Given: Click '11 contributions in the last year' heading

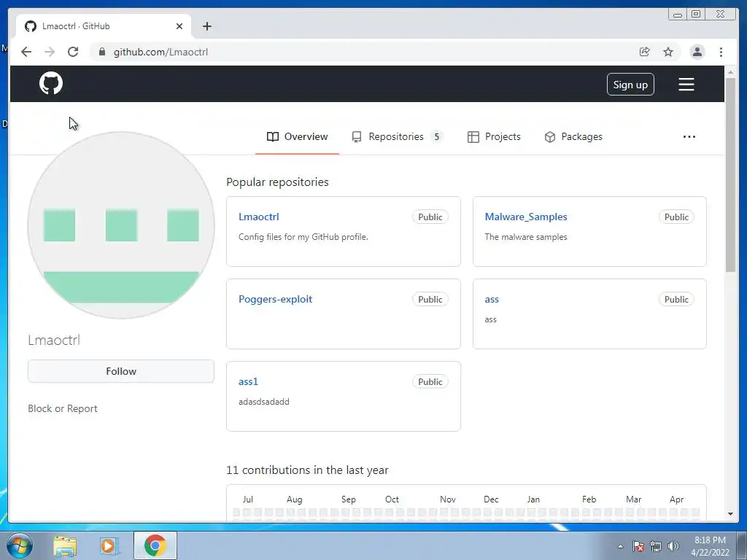Looking at the screenshot, I should pyautogui.click(x=307, y=470).
